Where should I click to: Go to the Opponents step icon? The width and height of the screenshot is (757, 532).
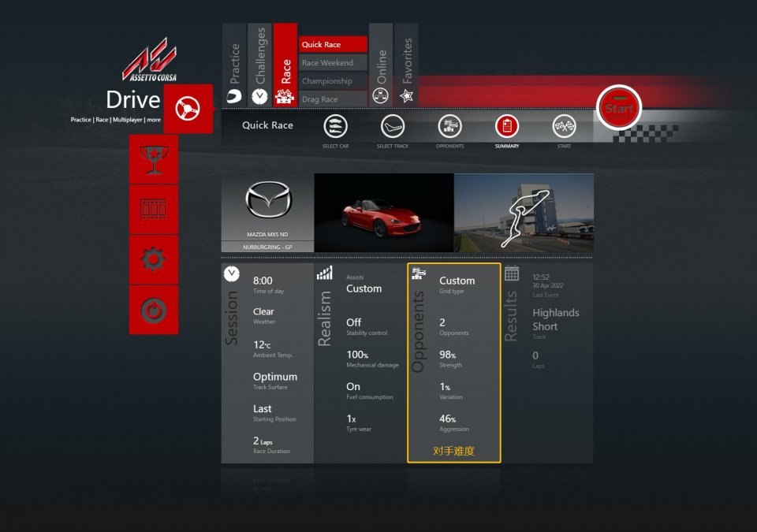point(450,126)
